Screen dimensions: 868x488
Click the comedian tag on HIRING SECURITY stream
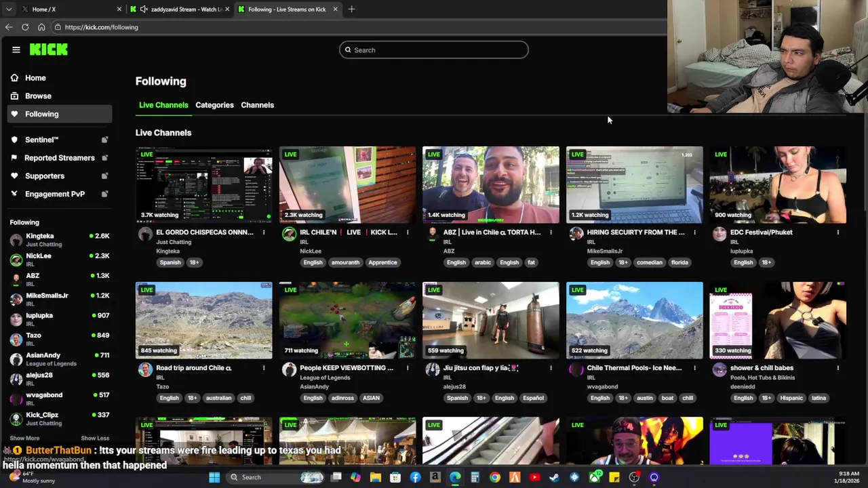click(x=649, y=263)
